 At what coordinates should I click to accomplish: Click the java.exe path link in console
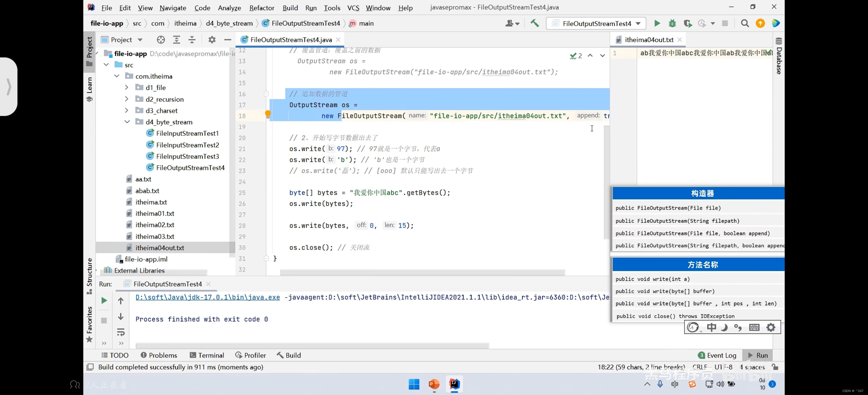coord(208,297)
